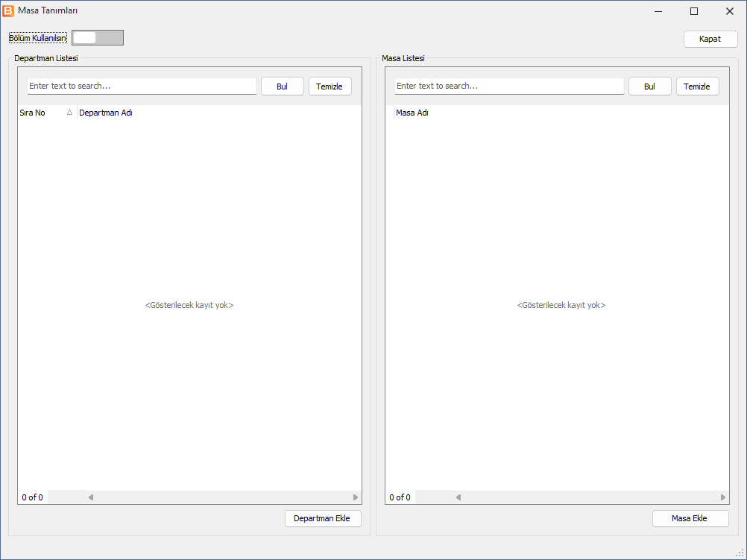Viewport: 747px width, 560px height.
Task: Minimize the Masa Tanımları window
Action: [x=658, y=11]
